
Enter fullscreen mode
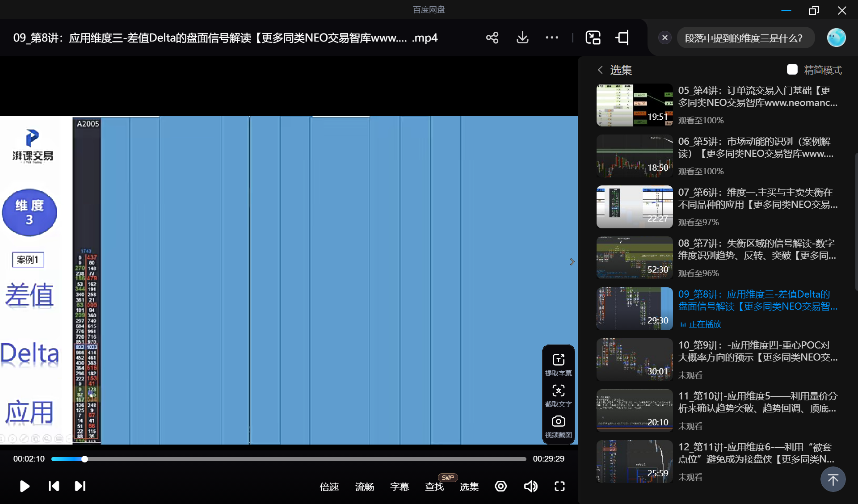559,486
